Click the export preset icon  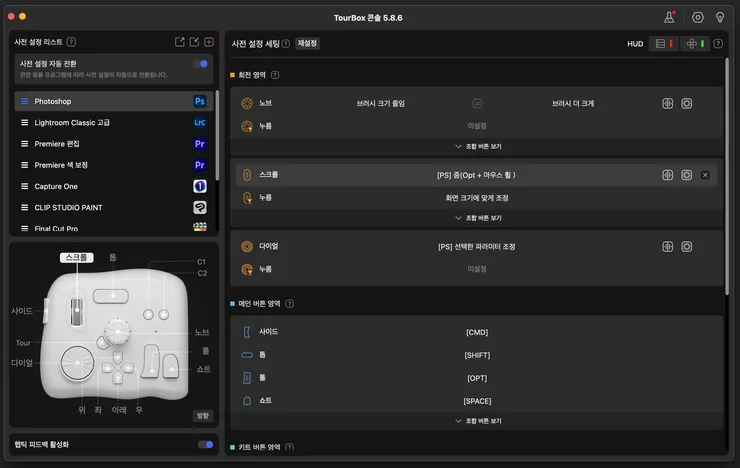click(179, 42)
